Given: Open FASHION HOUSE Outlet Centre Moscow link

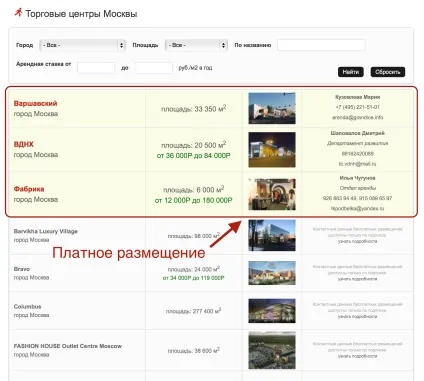Looking at the screenshot, I should [68, 346].
